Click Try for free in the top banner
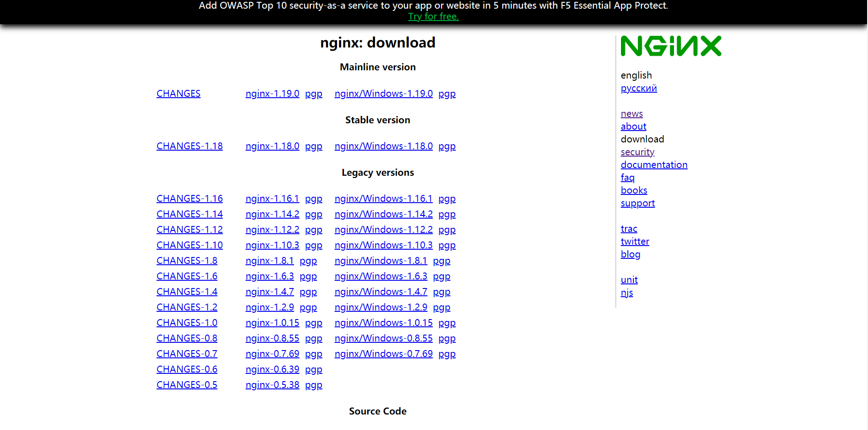This screenshot has width=868, height=430. pos(433,16)
